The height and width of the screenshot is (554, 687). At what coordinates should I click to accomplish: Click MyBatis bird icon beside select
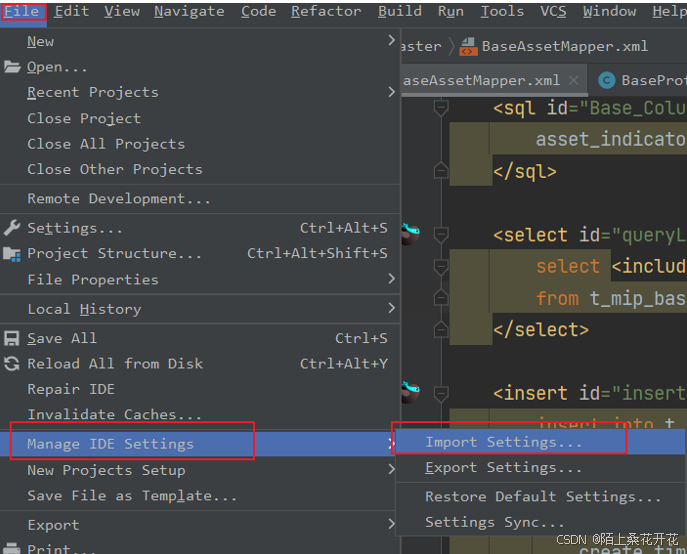coord(411,233)
